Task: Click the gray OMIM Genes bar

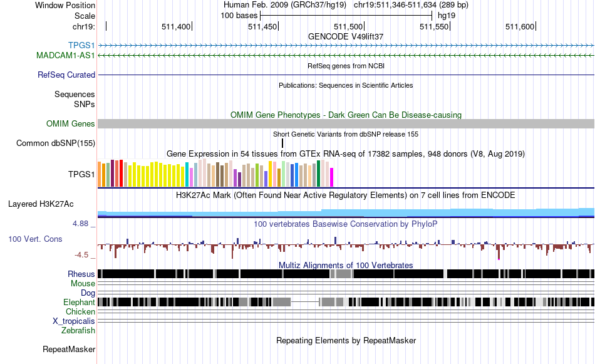Action: coord(346,124)
